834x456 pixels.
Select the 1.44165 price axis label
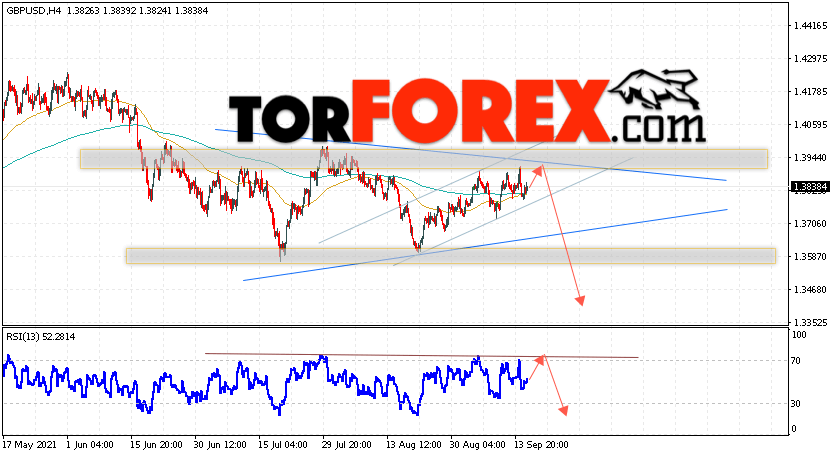811,26
